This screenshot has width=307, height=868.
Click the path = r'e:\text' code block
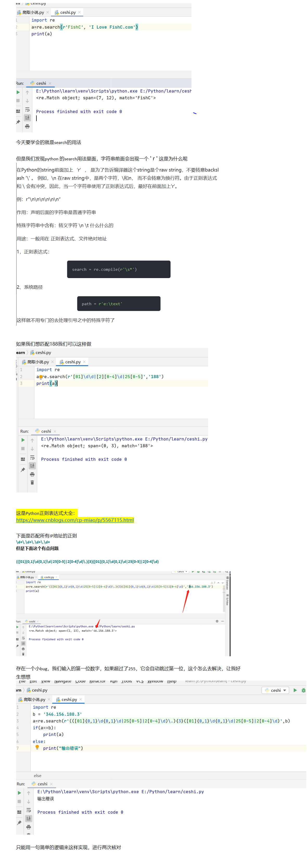(119, 304)
